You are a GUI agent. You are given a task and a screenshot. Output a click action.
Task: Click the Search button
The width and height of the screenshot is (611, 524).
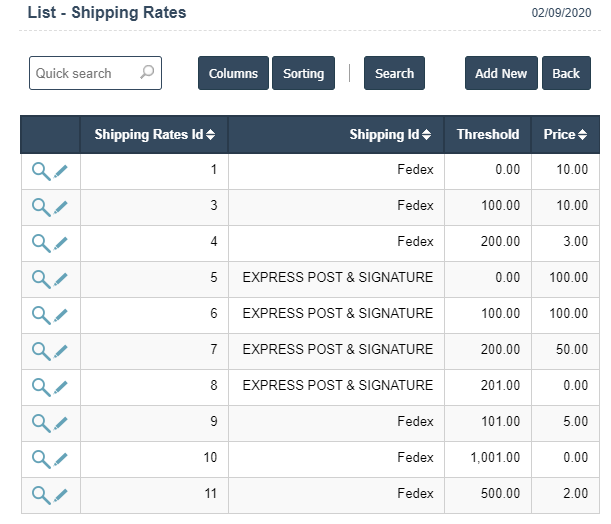pos(394,73)
